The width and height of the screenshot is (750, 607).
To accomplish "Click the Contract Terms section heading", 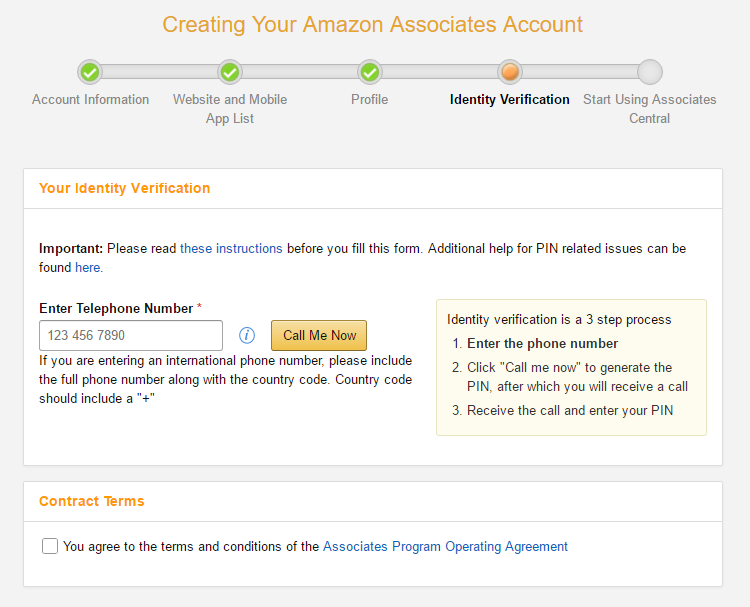I will 92,501.
